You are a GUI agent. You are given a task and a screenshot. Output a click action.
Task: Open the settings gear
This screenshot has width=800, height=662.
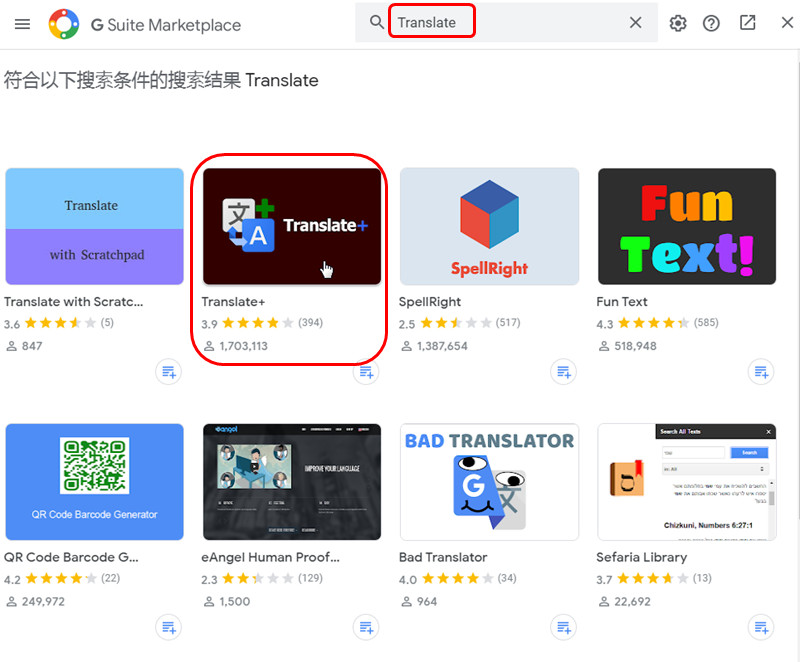678,23
